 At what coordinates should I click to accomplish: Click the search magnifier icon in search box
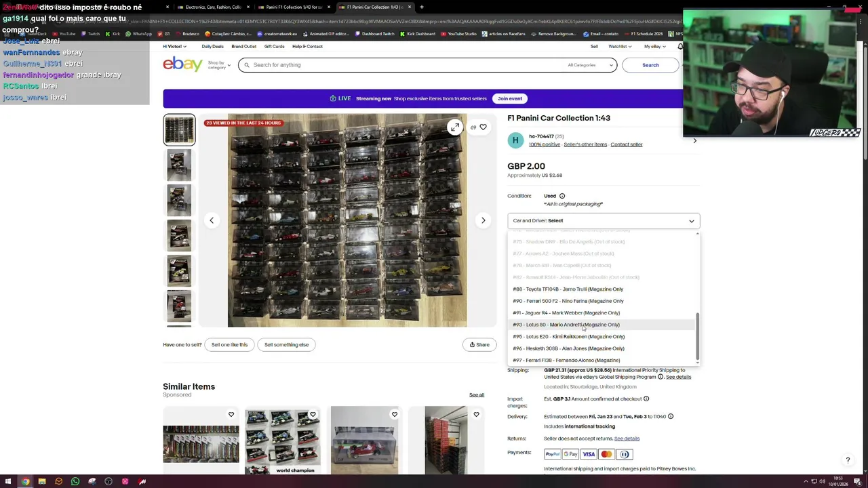coord(247,65)
